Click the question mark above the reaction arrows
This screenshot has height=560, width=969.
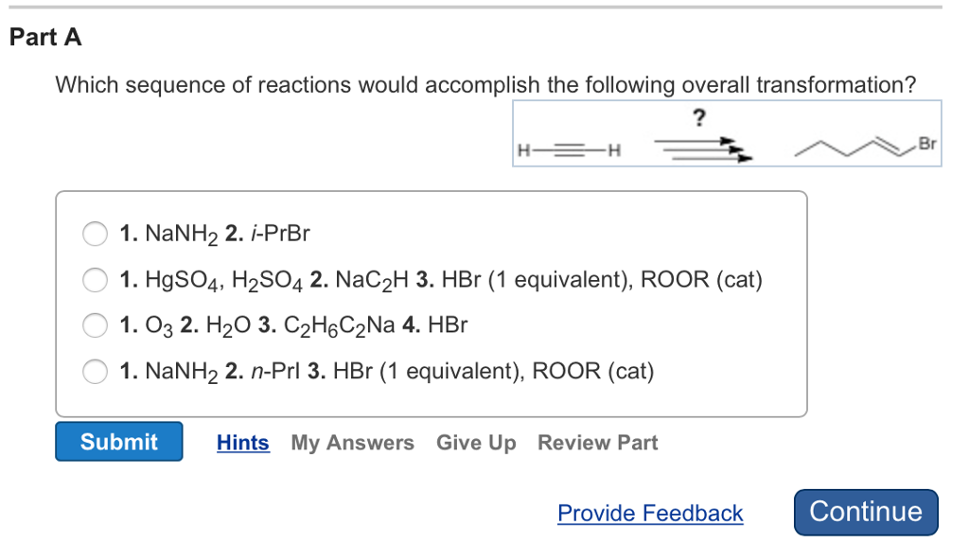point(699,117)
